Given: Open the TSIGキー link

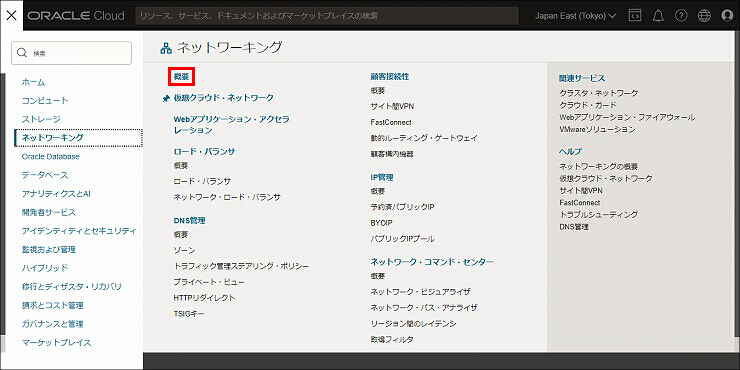Looking at the screenshot, I should click(x=189, y=313).
